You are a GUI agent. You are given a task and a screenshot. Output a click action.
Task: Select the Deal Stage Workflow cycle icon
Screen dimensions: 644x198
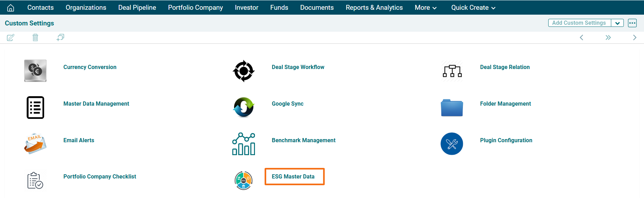pyautogui.click(x=243, y=71)
